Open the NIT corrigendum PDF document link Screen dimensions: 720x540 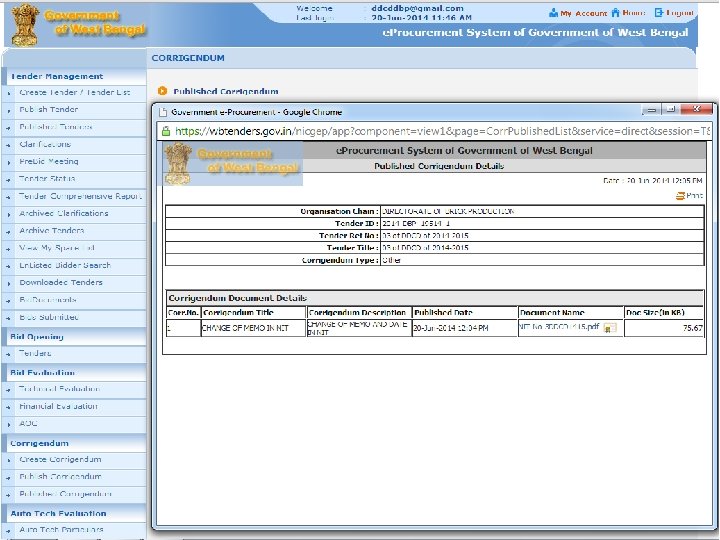pos(558,327)
